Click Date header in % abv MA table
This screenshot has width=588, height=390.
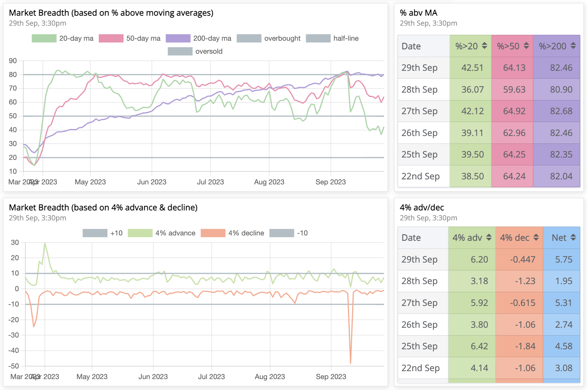[x=411, y=46]
